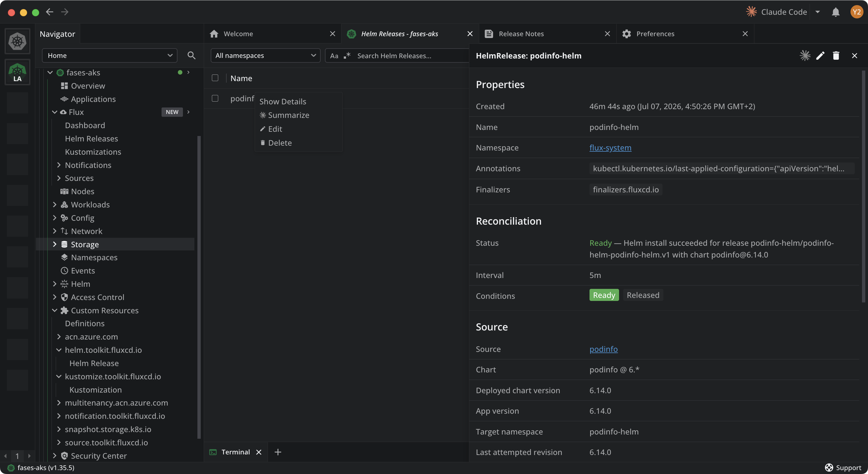Click the details panel scrollbar
The height and width of the screenshot is (474, 868).
pos(863,186)
